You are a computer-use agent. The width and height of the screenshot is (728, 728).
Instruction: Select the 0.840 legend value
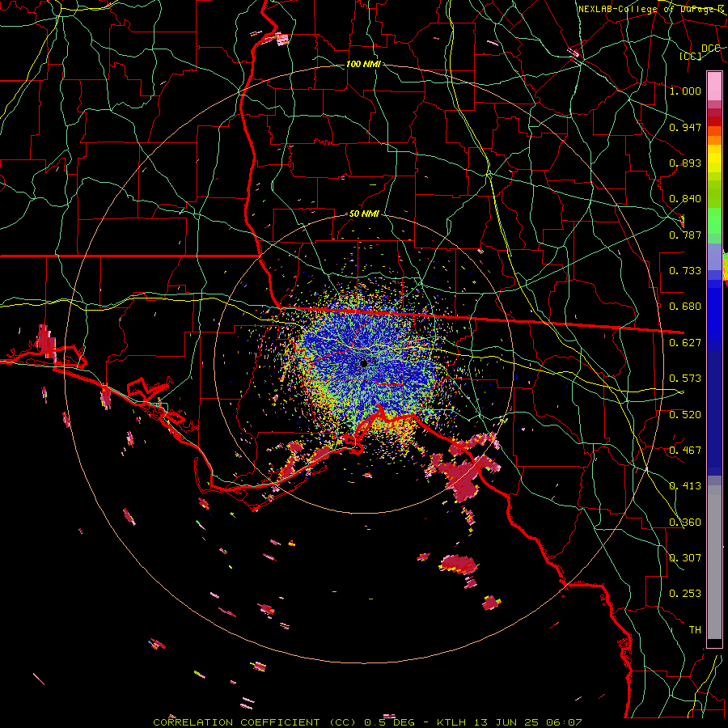(685, 199)
